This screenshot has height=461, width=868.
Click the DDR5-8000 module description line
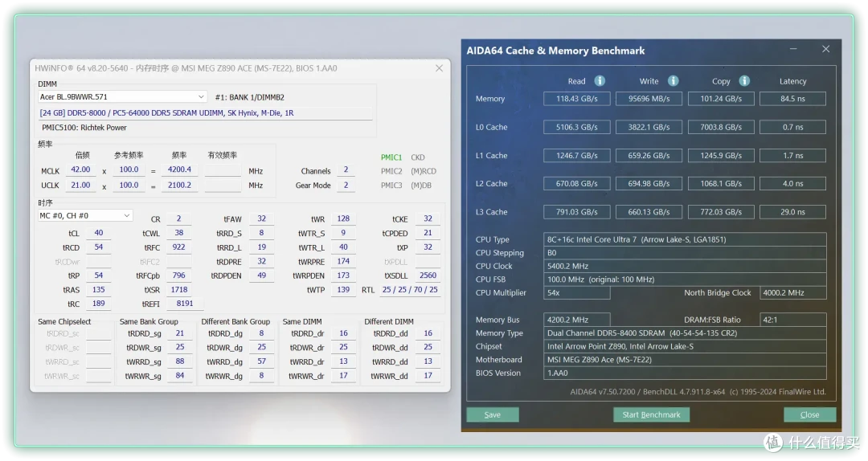pos(205,113)
